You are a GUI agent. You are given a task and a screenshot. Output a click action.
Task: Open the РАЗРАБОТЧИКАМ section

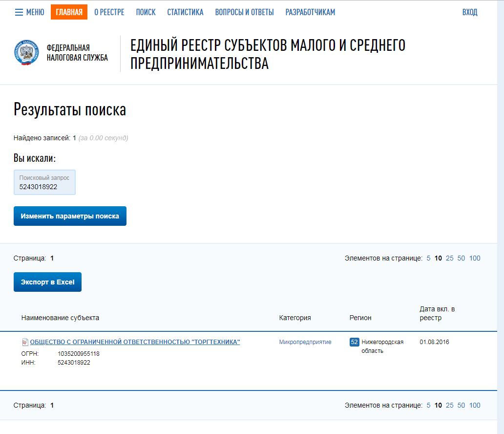(x=310, y=12)
